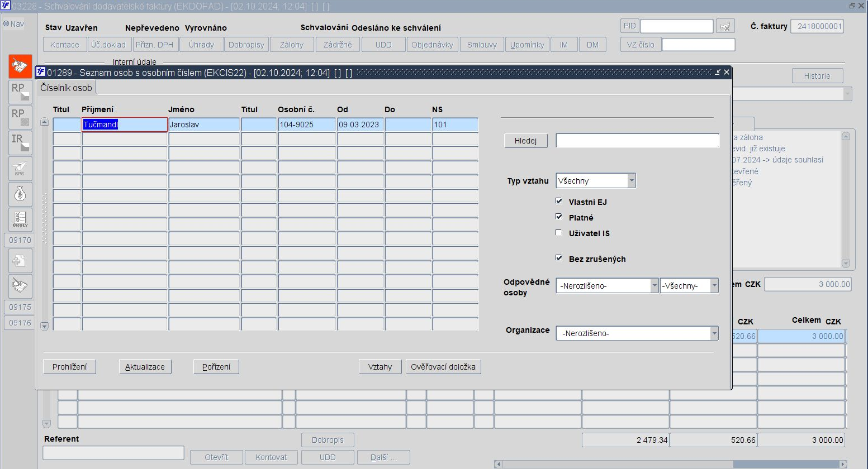Click the Smlouvy button
Image resolution: width=868 pixels, height=469 pixels.
pyautogui.click(x=482, y=45)
